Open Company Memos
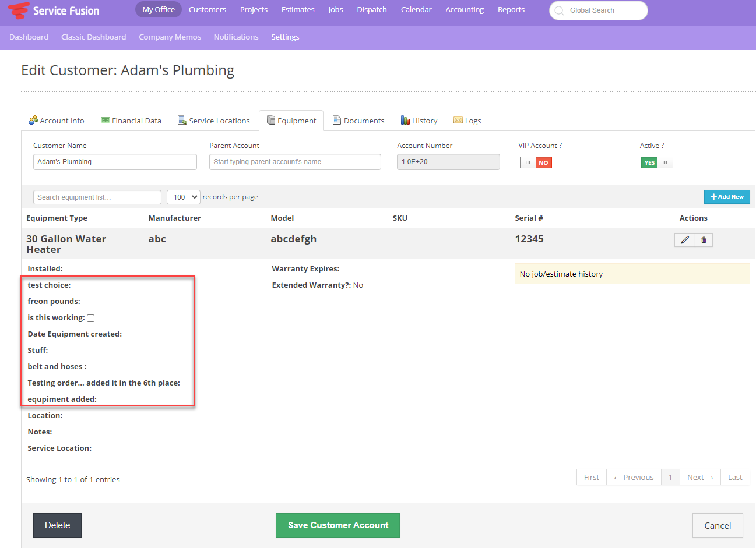 point(170,37)
